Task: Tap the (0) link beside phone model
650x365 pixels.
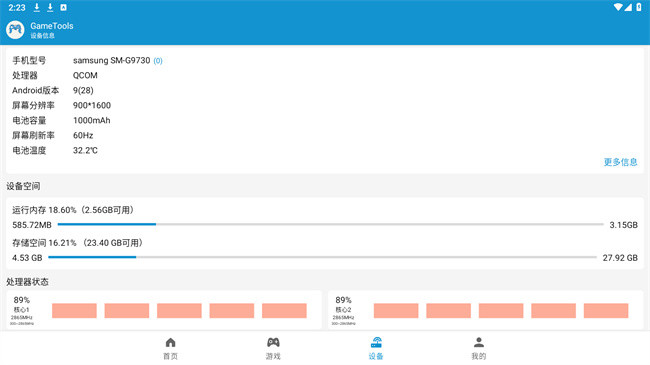Action: point(158,61)
